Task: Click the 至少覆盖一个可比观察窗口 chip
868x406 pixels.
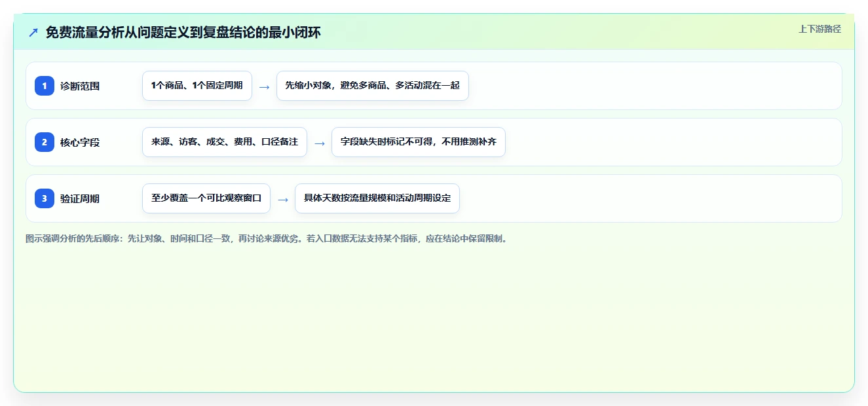Action: coord(206,198)
